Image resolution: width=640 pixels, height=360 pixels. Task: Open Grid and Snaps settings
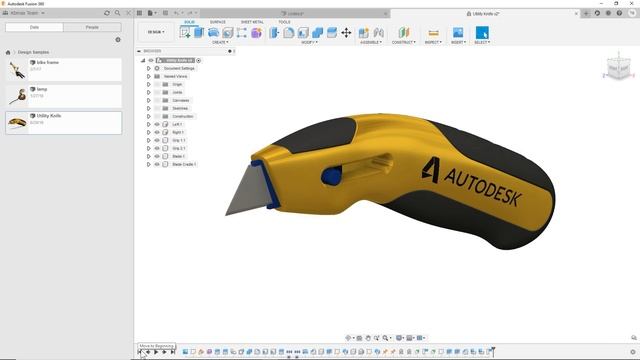410,338
